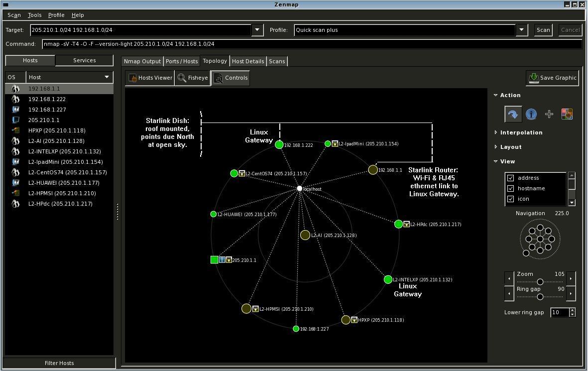Click the 205.210.1.1 green square node

215,259
